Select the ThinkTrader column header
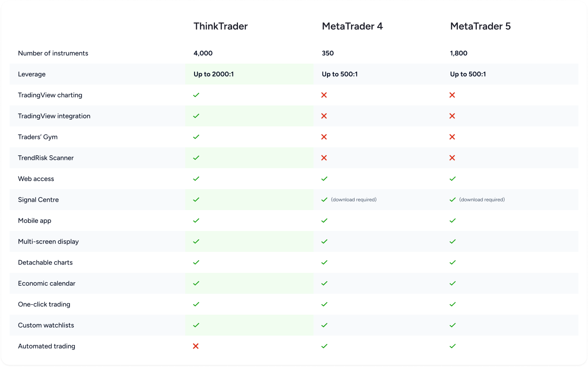Image resolution: width=588 pixels, height=367 pixels. [x=220, y=26]
